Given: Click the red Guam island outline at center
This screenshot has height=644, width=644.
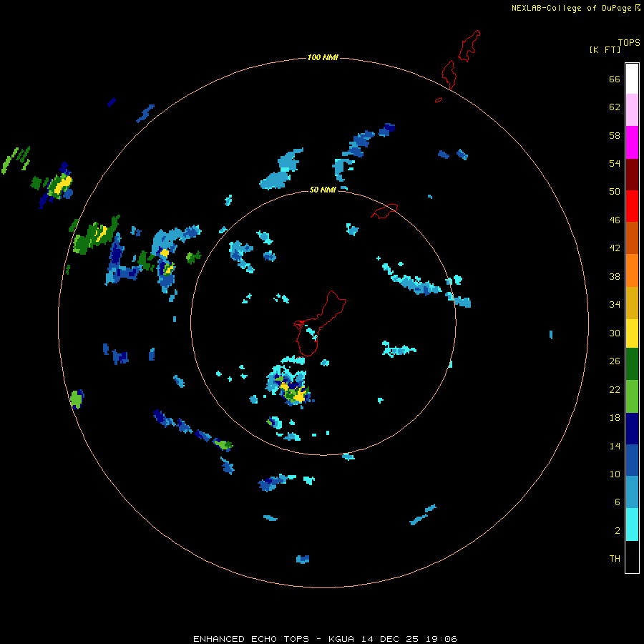Looking at the screenshot, I should coord(320,323).
